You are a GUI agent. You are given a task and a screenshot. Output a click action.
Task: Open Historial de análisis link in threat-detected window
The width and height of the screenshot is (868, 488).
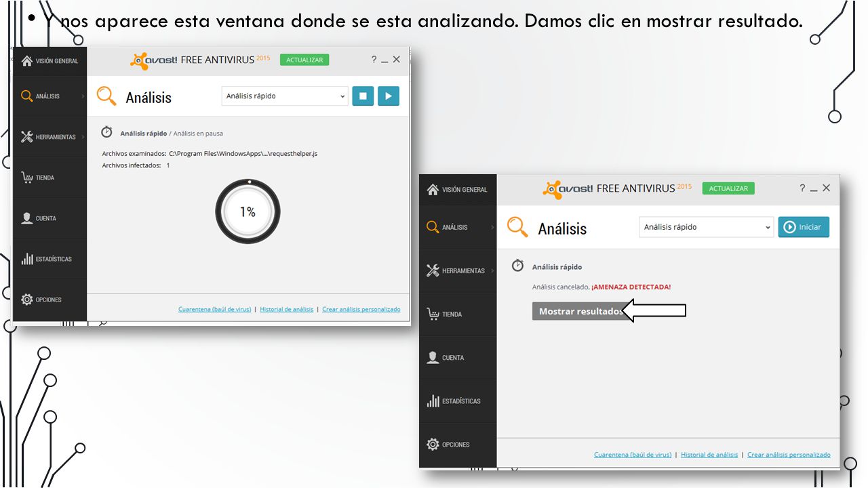[709, 455]
